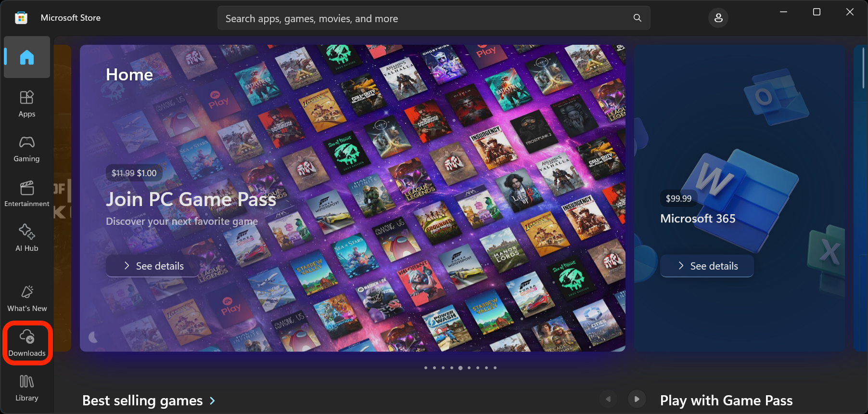Select the ninth carousel page dot
This screenshot has height=414, width=868.
[x=495, y=368]
